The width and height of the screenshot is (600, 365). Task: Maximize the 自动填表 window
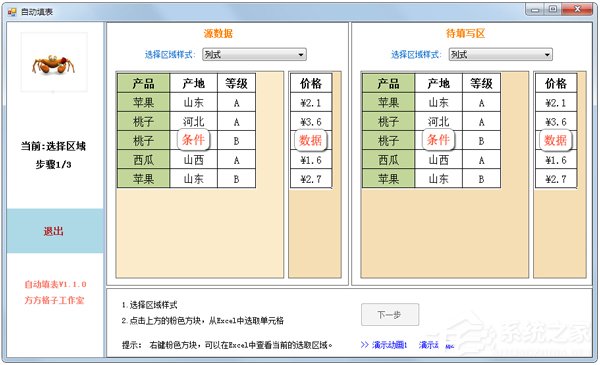pos(553,10)
